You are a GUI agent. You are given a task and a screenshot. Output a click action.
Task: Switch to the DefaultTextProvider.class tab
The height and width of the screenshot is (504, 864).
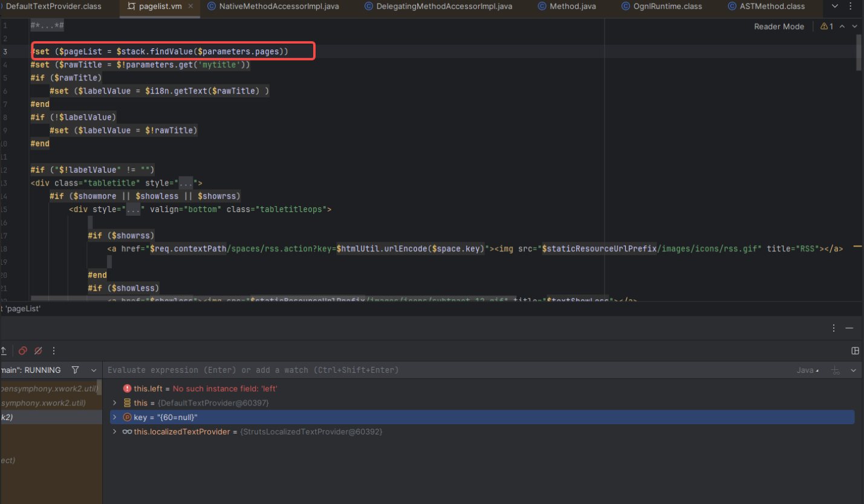point(53,7)
